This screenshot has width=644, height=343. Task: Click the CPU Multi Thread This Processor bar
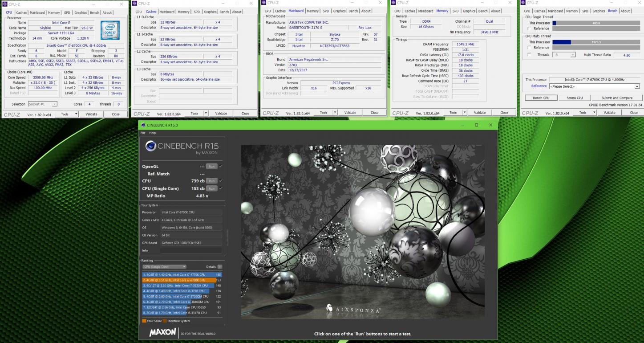click(596, 42)
